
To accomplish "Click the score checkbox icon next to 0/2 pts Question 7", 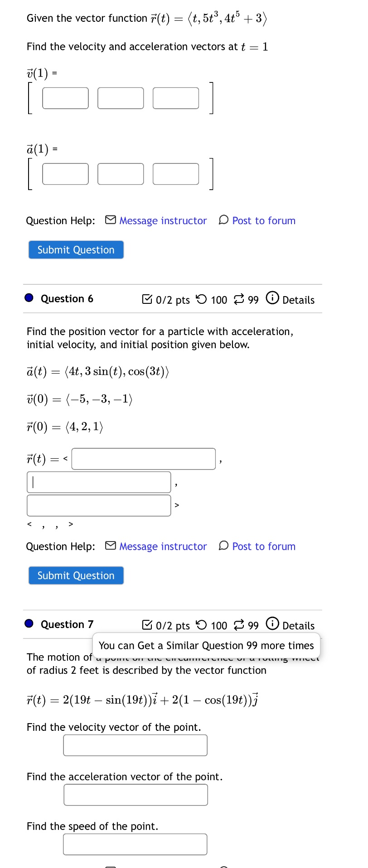I will (147, 625).
